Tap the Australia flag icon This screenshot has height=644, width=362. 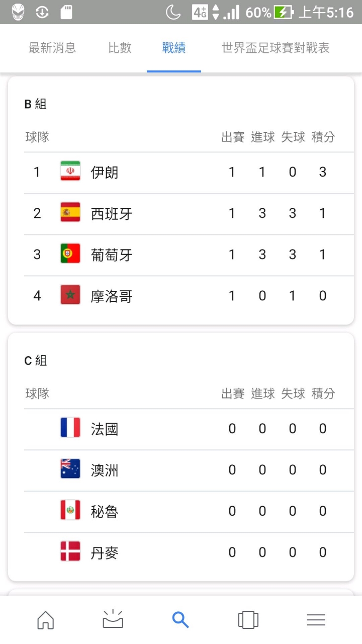coord(70,470)
